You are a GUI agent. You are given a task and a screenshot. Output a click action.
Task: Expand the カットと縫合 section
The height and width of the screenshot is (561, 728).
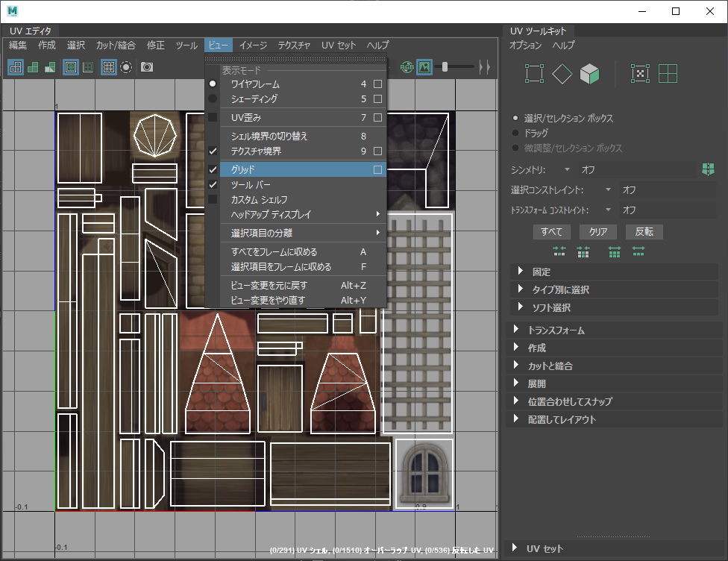click(516, 365)
